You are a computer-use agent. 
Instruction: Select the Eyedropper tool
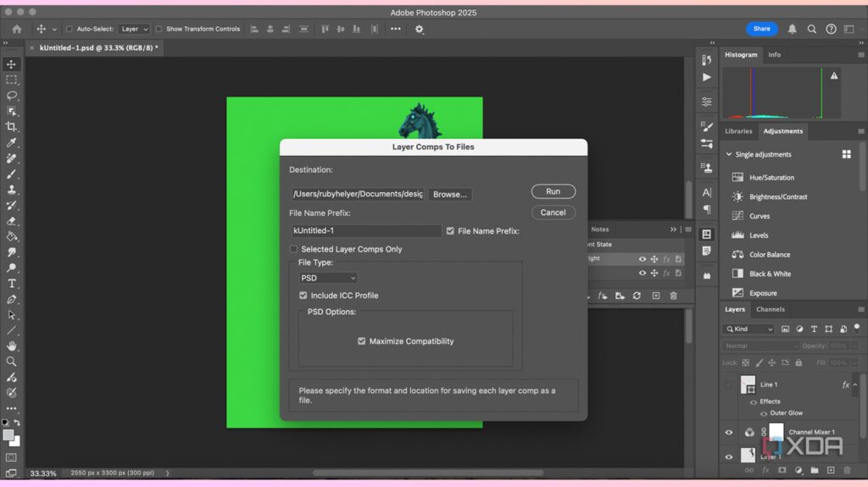11,143
